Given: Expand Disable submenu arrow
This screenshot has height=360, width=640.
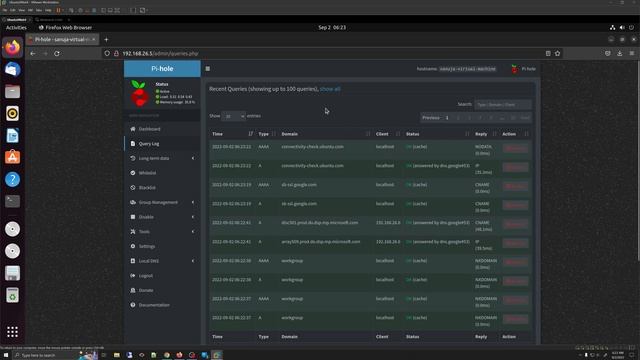Looking at the screenshot, I should tap(193, 217).
